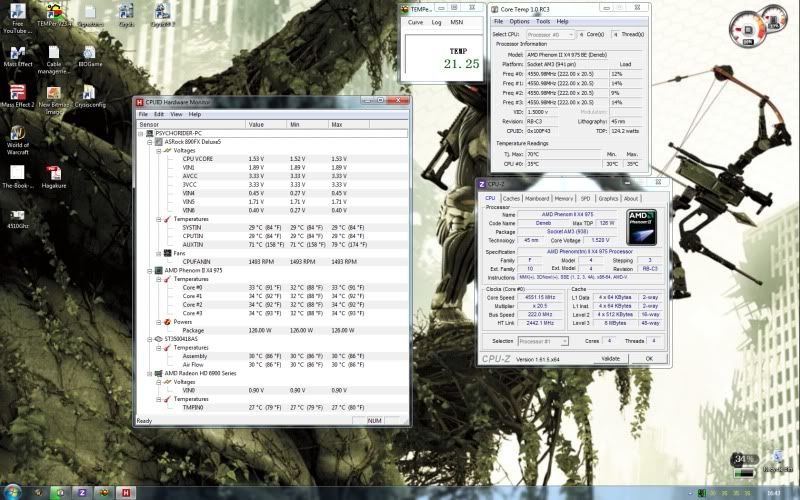Click the OK button in CPU-Z

click(x=648, y=359)
